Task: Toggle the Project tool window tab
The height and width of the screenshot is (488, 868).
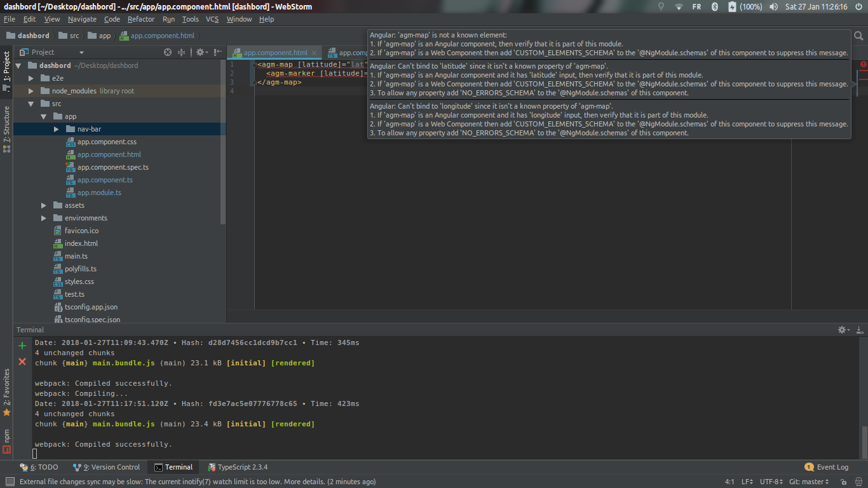Action: tap(6, 71)
